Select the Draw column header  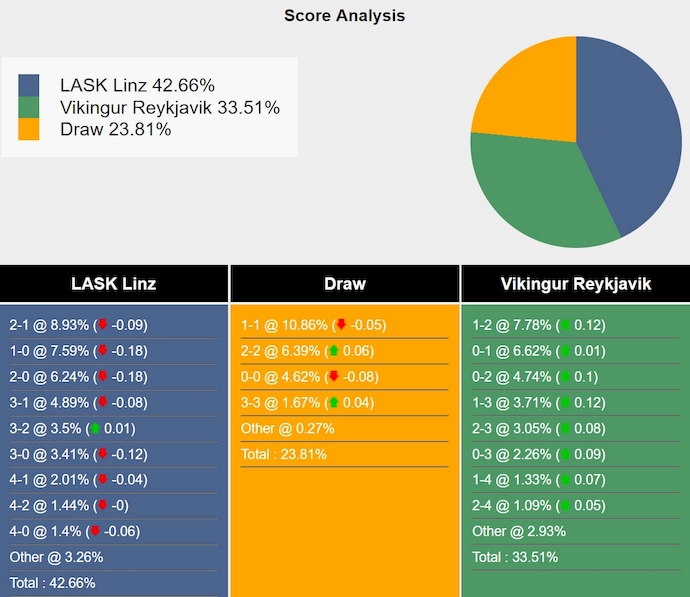pos(345,284)
